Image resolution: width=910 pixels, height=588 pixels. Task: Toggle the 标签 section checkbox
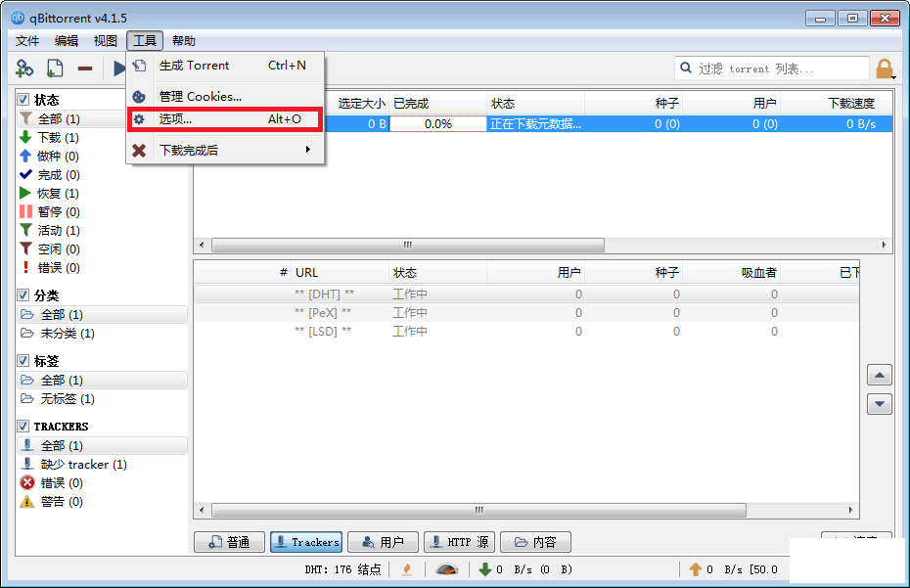(x=23, y=361)
